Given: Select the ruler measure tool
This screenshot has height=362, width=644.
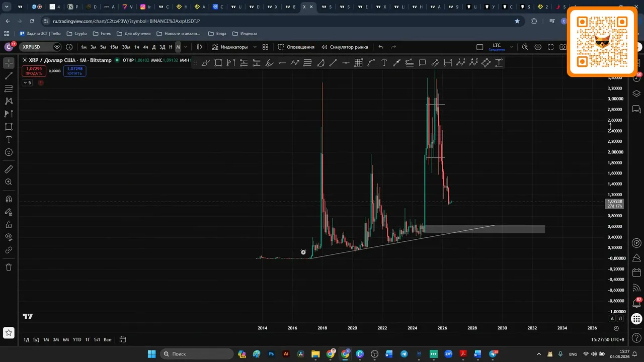Looking at the screenshot, I should (x=9, y=169).
